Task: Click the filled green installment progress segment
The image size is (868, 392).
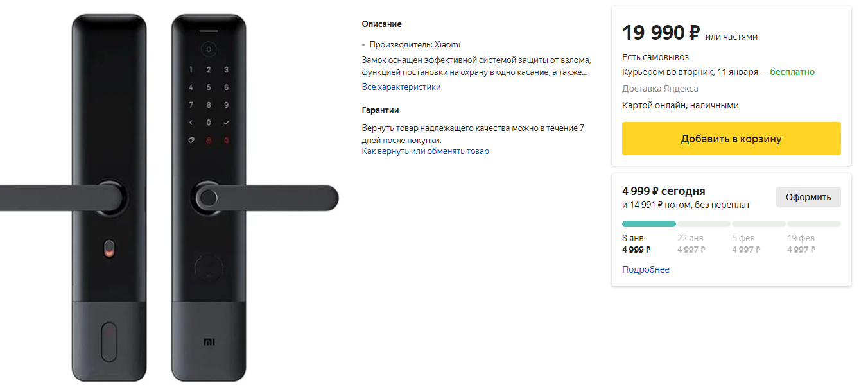Action: [648, 224]
